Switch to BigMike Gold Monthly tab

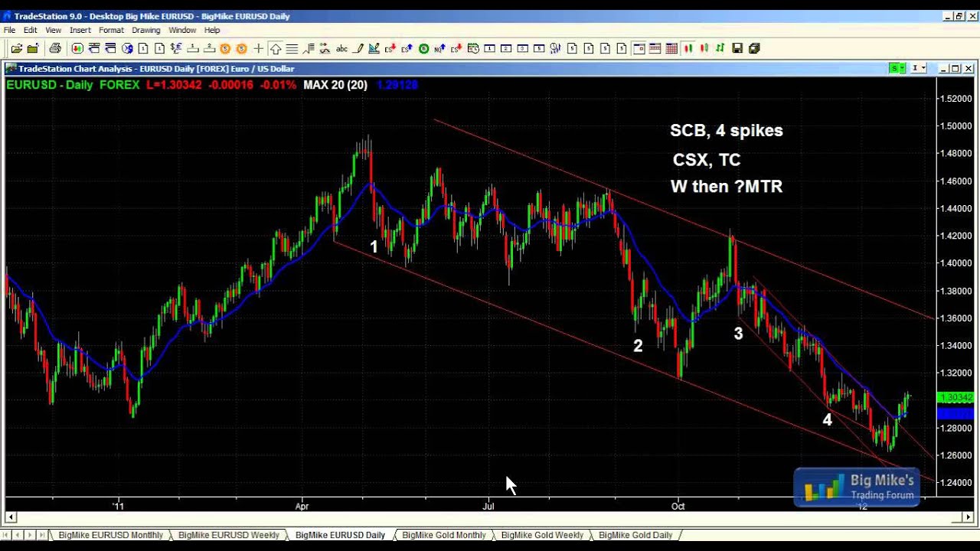tap(444, 535)
